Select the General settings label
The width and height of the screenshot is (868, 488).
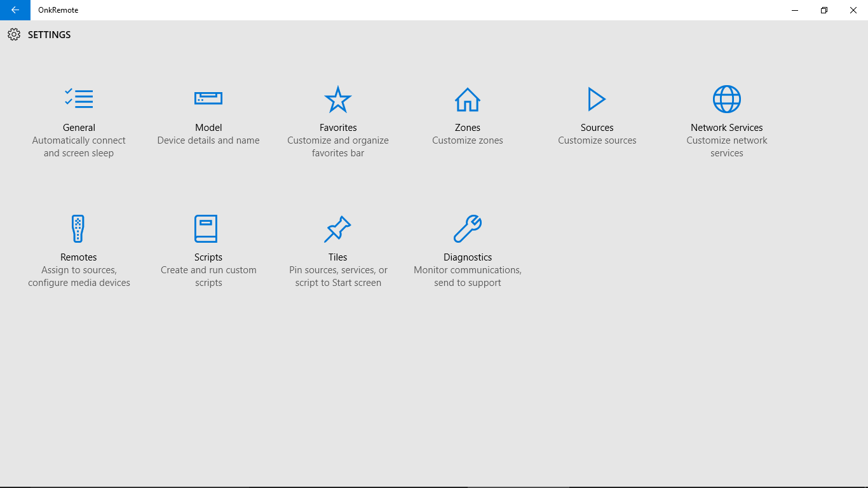click(x=79, y=128)
